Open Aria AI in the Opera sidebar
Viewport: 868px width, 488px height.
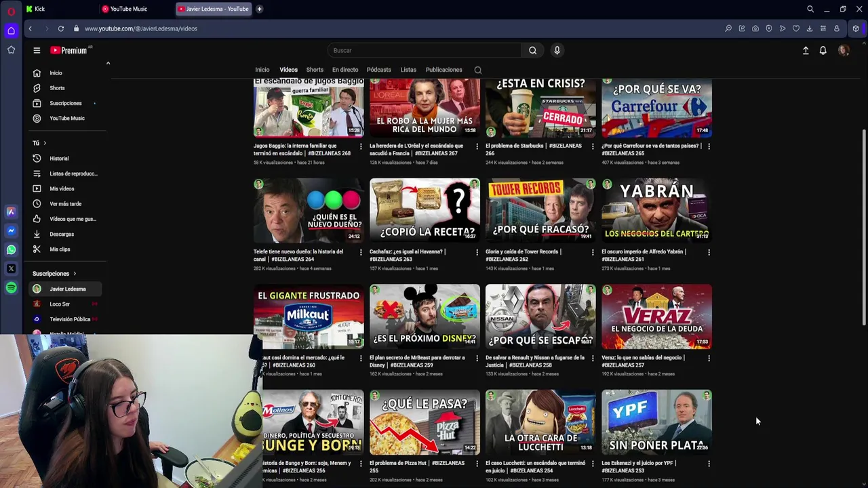pyautogui.click(x=11, y=212)
